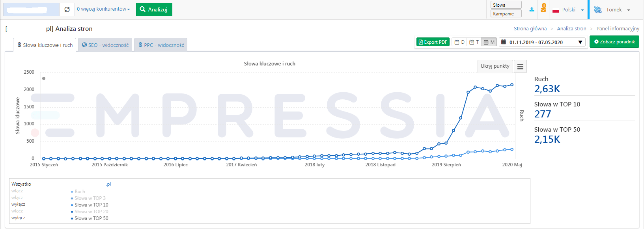Click the .pl domain link in legend

click(108, 184)
